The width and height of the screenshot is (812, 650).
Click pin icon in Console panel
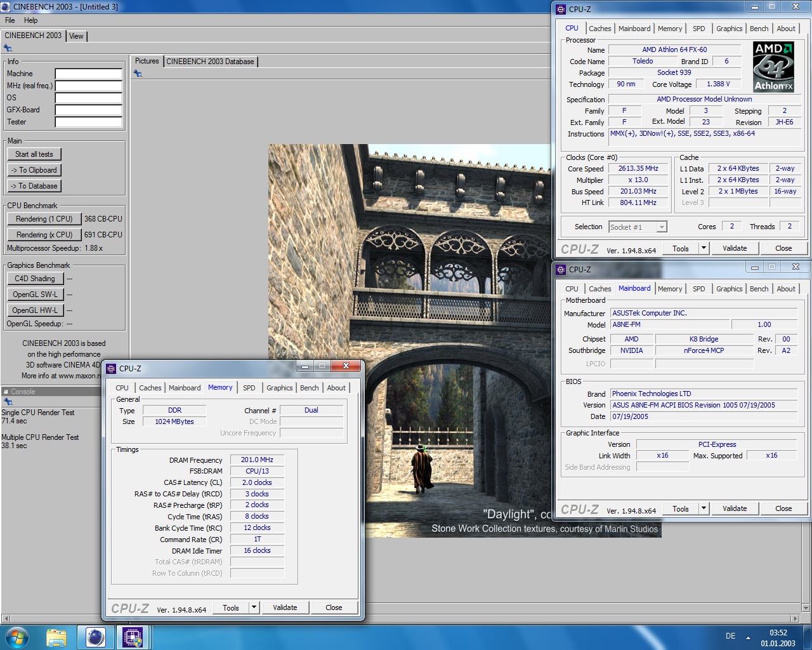(x=8, y=401)
